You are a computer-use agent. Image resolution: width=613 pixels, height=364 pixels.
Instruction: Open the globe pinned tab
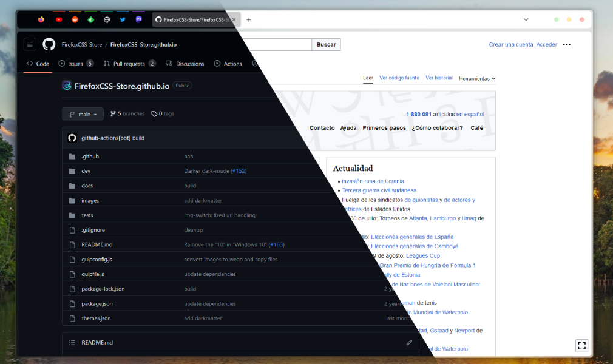pyautogui.click(x=107, y=19)
